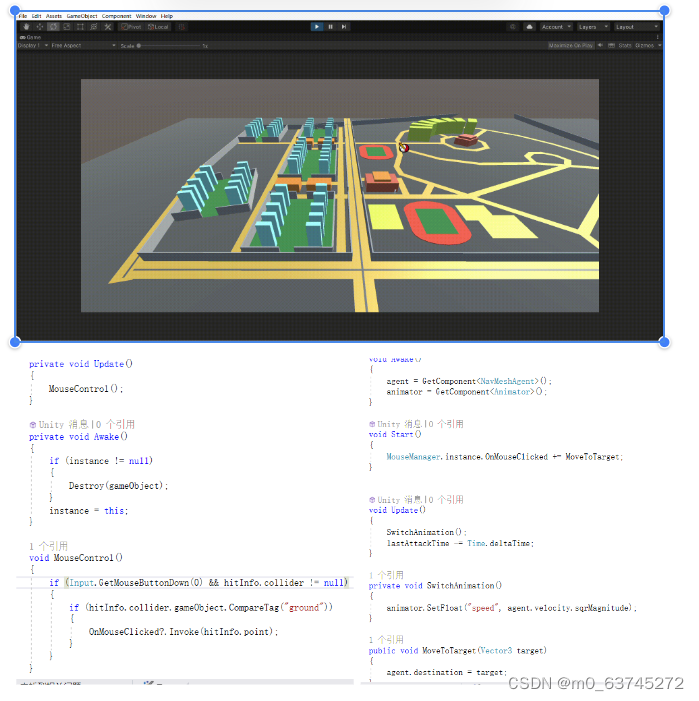Select the Rotate tool
The width and height of the screenshot is (699, 701).
pos(53,27)
